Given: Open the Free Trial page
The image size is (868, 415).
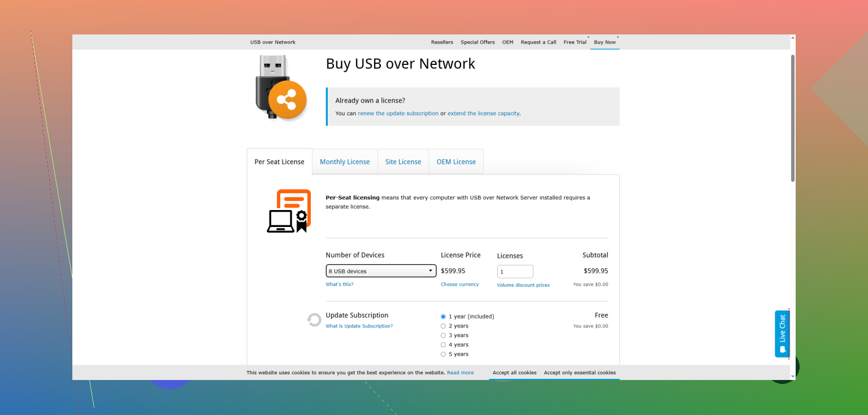Looking at the screenshot, I should 575,42.
